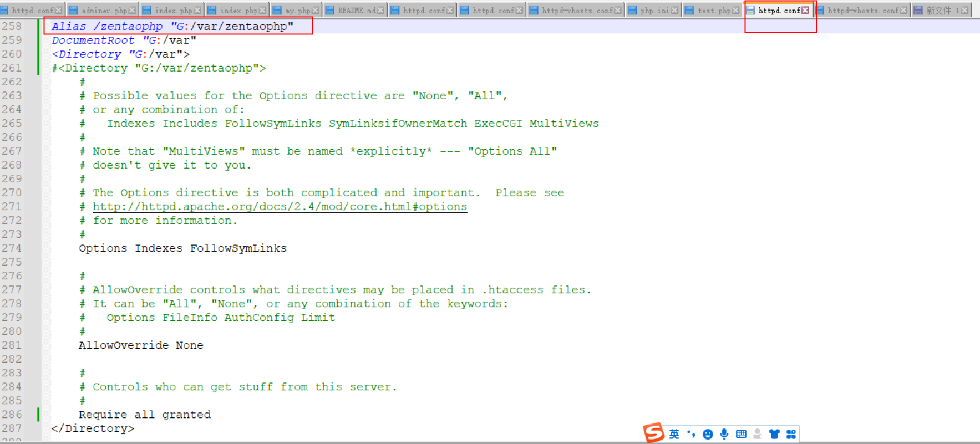Close the active httpd.conf tab

click(805, 11)
